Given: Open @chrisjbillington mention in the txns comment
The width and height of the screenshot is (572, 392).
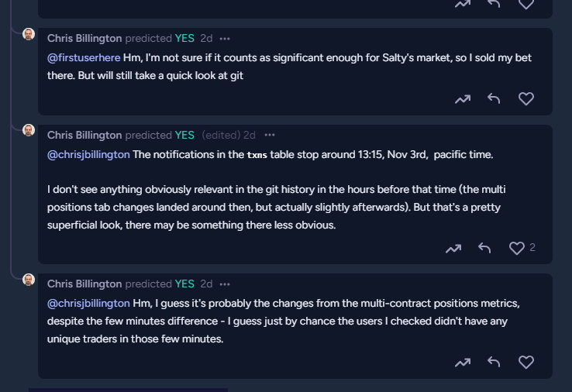Looking at the screenshot, I should 88,155.
